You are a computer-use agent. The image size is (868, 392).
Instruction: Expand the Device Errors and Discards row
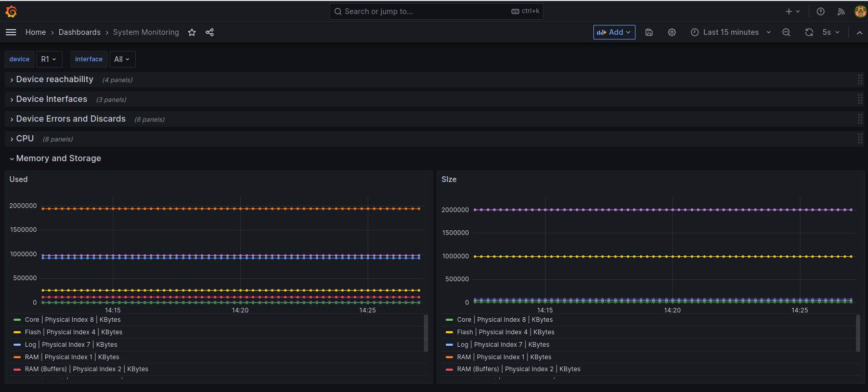(x=71, y=119)
